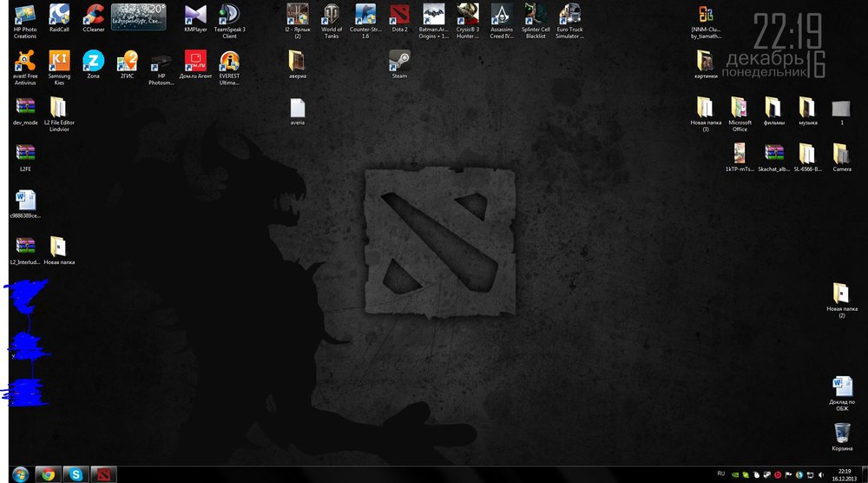Click the CCleaner shortcut icon

click(x=93, y=15)
